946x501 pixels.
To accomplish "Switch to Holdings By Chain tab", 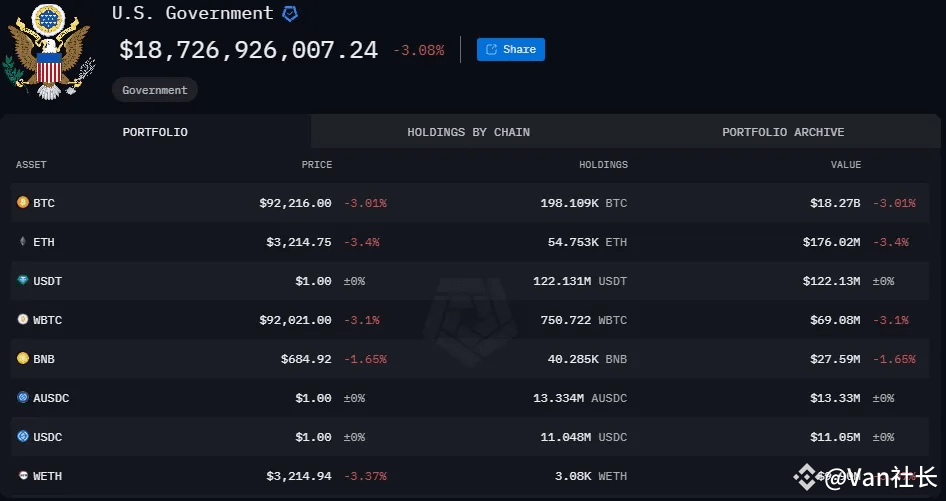I will (x=468, y=132).
